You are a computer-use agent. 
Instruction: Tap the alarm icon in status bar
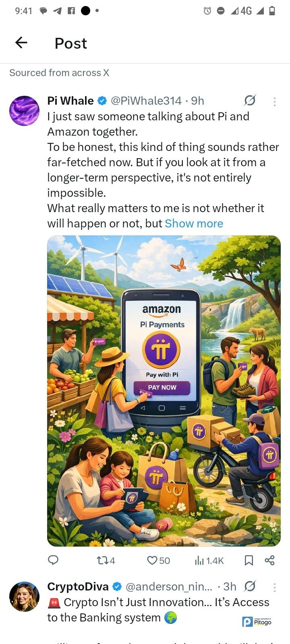207,11
